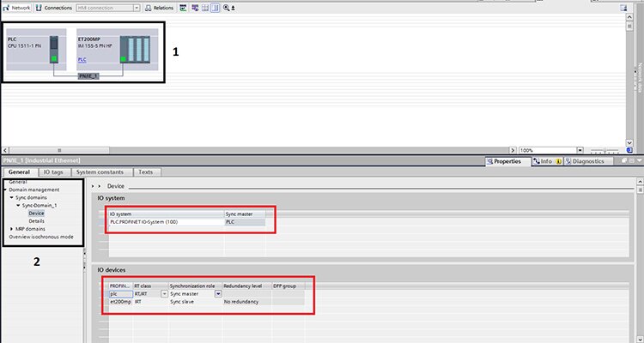Viewport: 644px width, 343px height.
Task: Select the PN/IE_1 network label
Action: coord(88,76)
